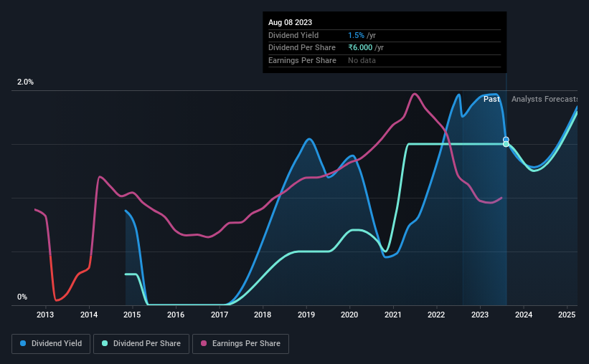The width and height of the screenshot is (589, 364).
Task: Click the 1.5% dividend yield value
Action: tap(356, 35)
